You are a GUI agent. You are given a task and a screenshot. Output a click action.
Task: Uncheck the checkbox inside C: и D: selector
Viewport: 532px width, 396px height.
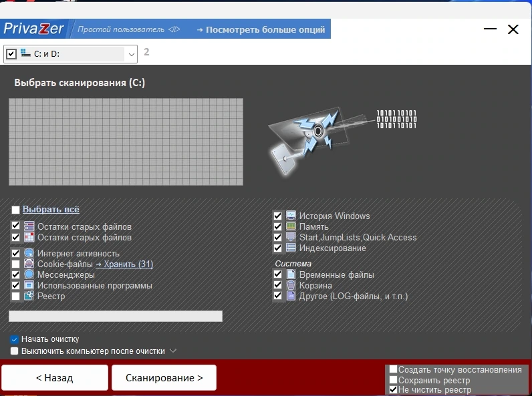tap(11, 54)
